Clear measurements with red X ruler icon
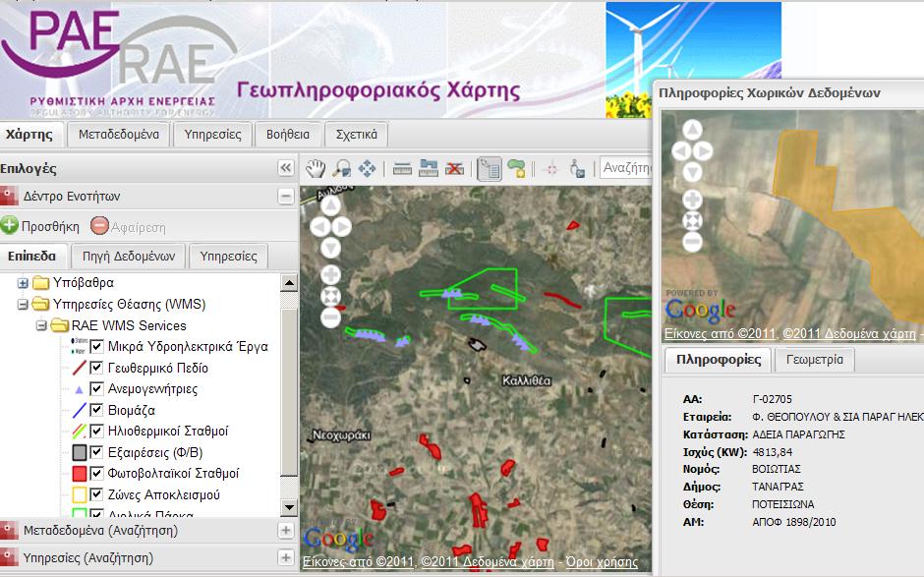The image size is (924, 577). (453, 168)
